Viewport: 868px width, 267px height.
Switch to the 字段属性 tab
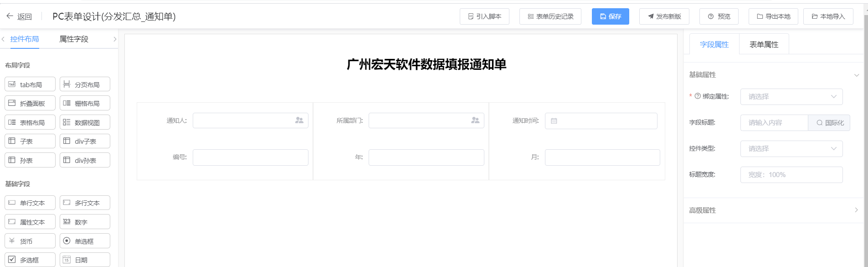(714, 44)
